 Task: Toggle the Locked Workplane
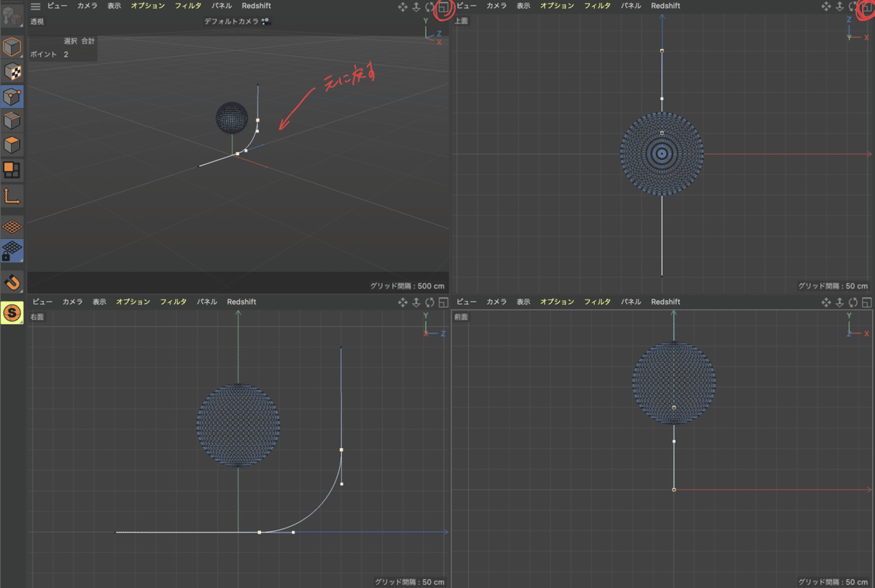coord(12,250)
